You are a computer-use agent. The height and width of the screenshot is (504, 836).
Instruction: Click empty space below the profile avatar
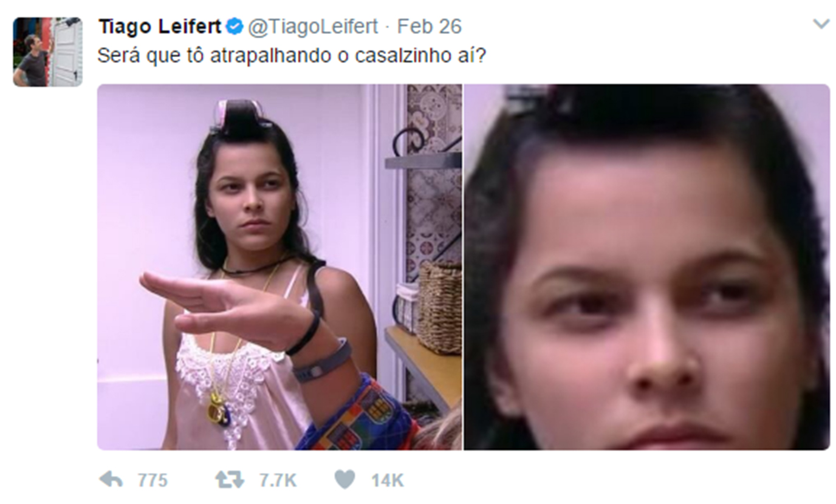pyautogui.click(x=47, y=273)
